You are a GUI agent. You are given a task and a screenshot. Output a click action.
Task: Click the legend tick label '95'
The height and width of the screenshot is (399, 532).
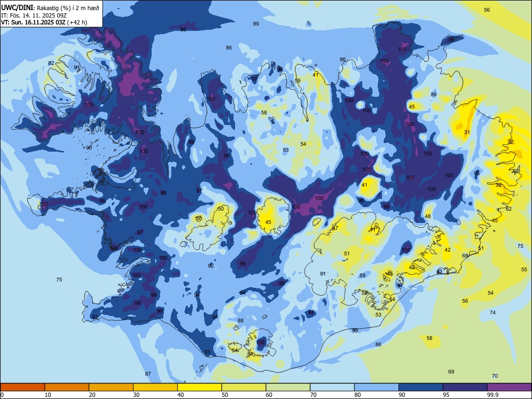[x=446, y=395]
